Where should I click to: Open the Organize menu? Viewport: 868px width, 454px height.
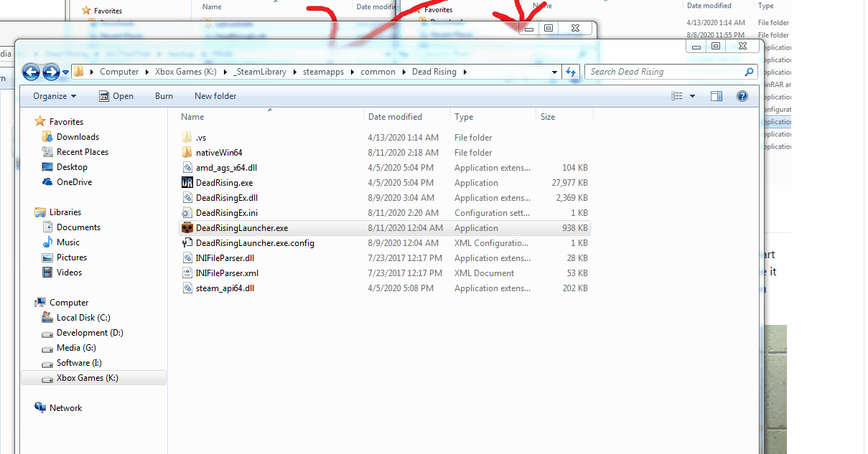tap(55, 96)
